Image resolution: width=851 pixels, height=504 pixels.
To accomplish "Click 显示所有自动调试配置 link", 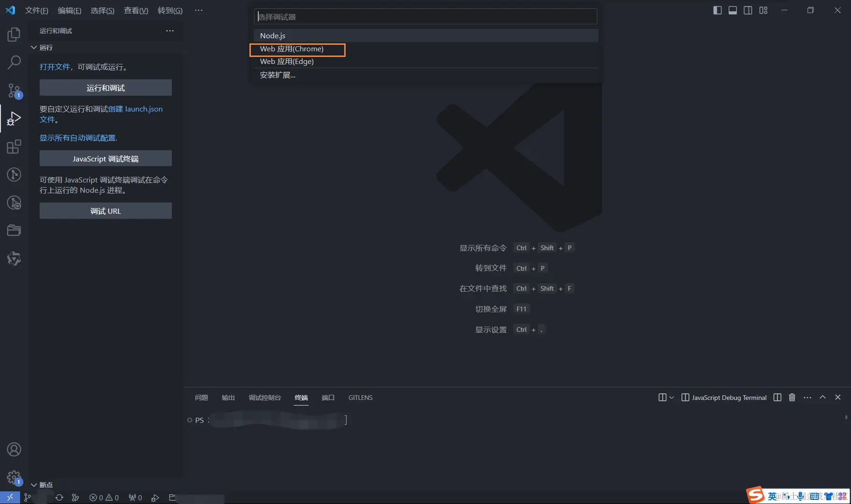I will [x=78, y=138].
